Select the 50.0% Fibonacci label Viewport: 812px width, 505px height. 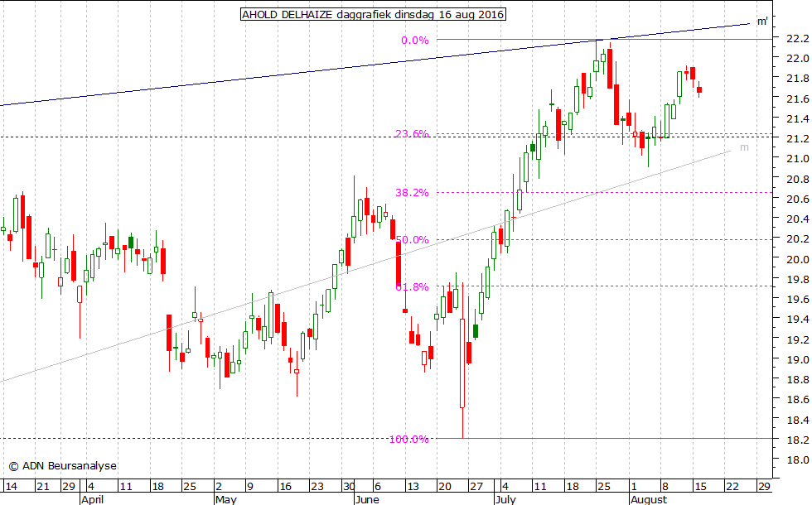413,239
